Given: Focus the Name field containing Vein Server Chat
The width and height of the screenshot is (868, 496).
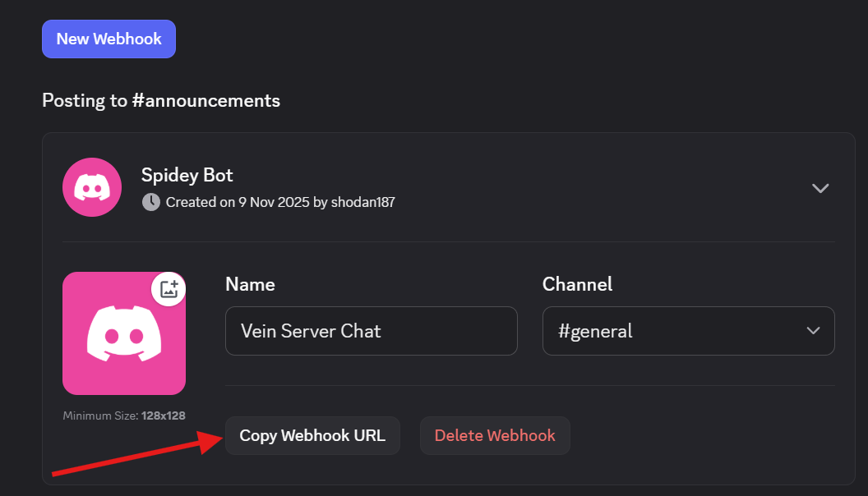Looking at the screenshot, I should click(371, 331).
